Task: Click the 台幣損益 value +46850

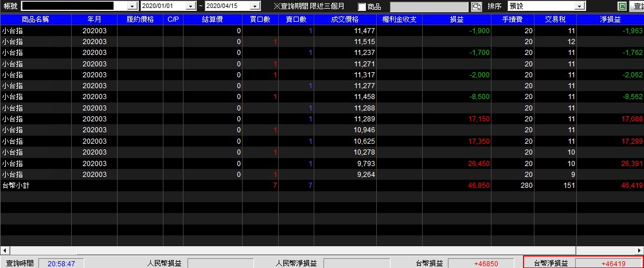Action: pos(481,263)
